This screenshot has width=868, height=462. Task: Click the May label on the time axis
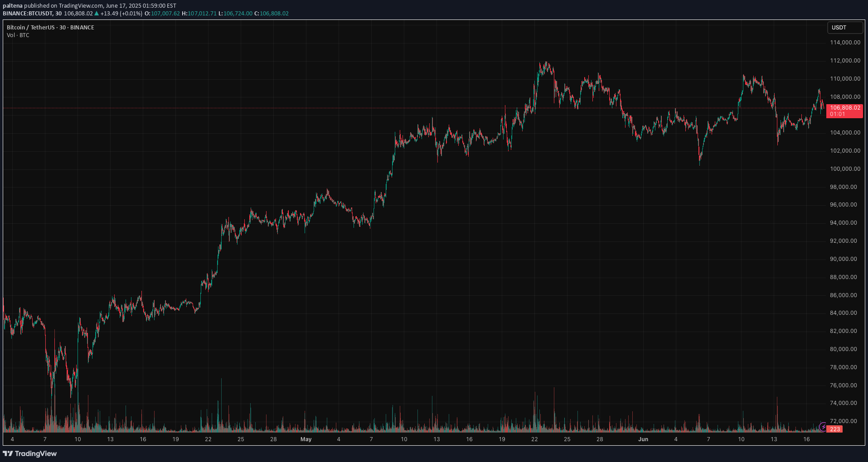click(x=306, y=439)
